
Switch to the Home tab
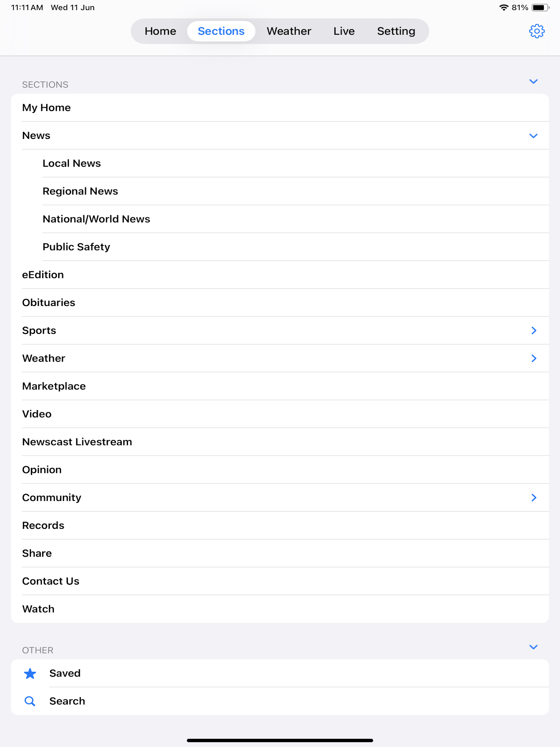coord(161,31)
